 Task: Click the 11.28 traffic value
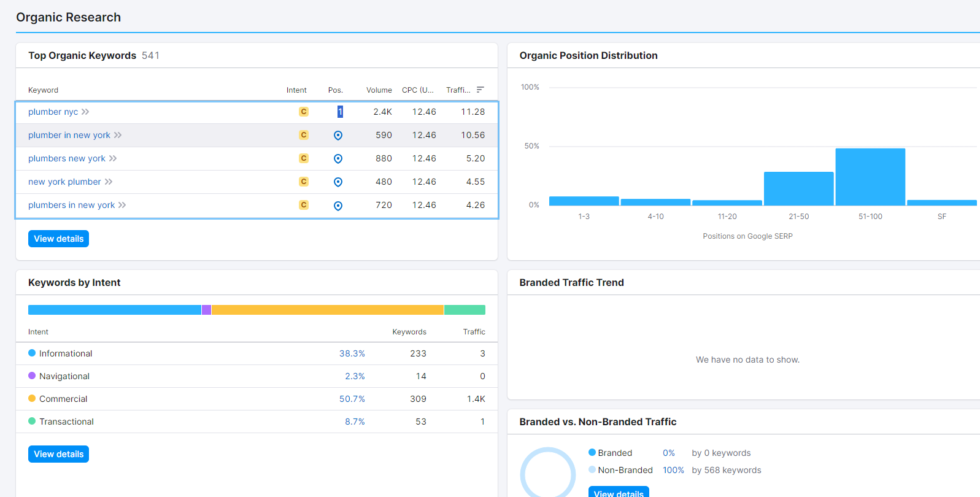tap(473, 112)
